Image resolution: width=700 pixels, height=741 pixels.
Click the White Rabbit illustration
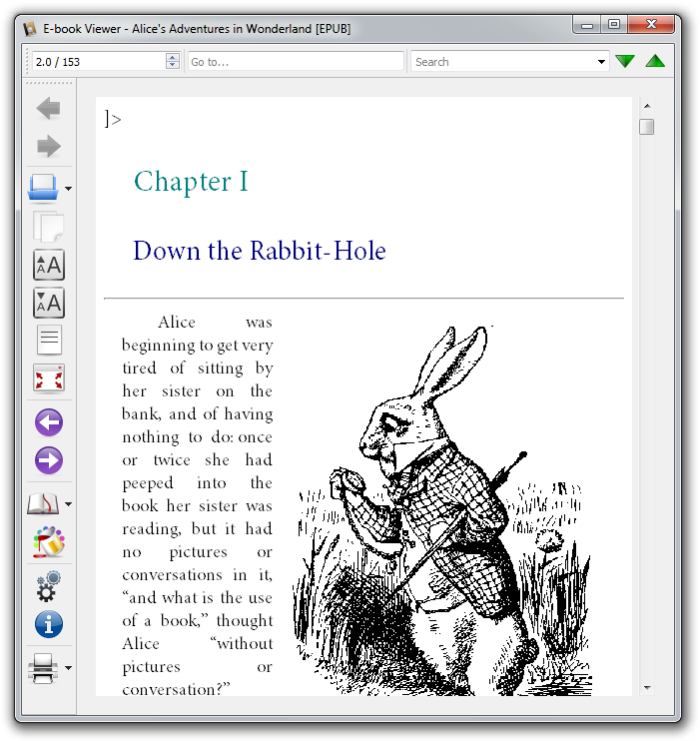(x=441, y=510)
